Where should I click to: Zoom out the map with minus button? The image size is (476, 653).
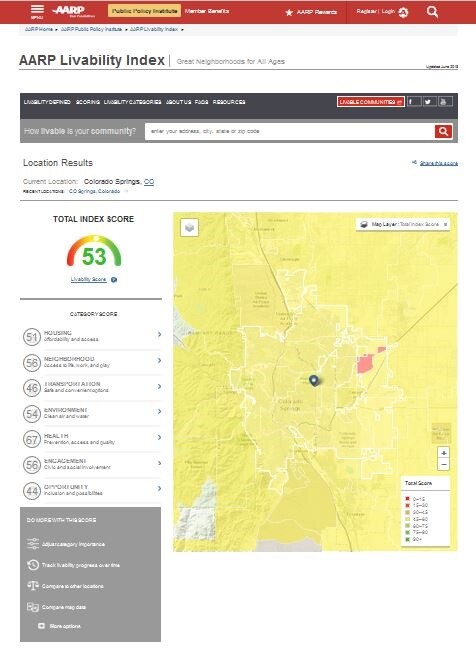tap(444, 464)
